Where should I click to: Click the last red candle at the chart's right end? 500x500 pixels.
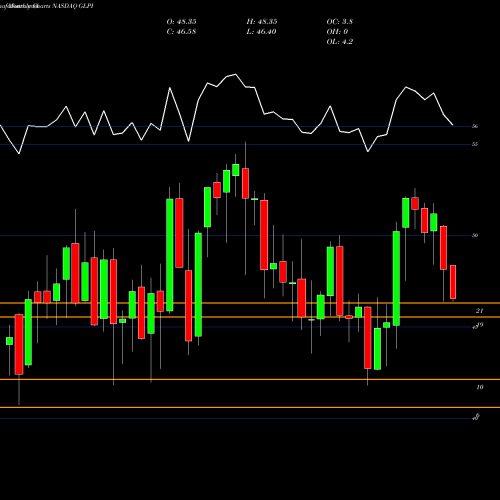coord(453,282)
